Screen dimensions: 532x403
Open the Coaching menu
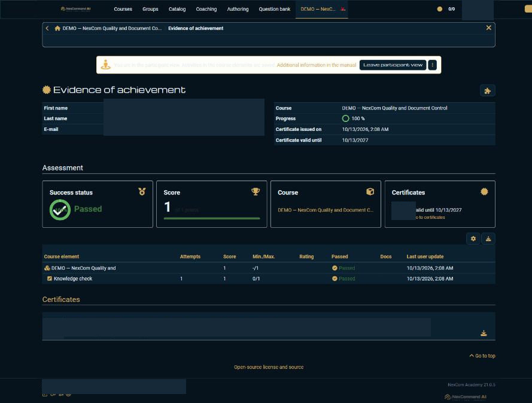206,9
